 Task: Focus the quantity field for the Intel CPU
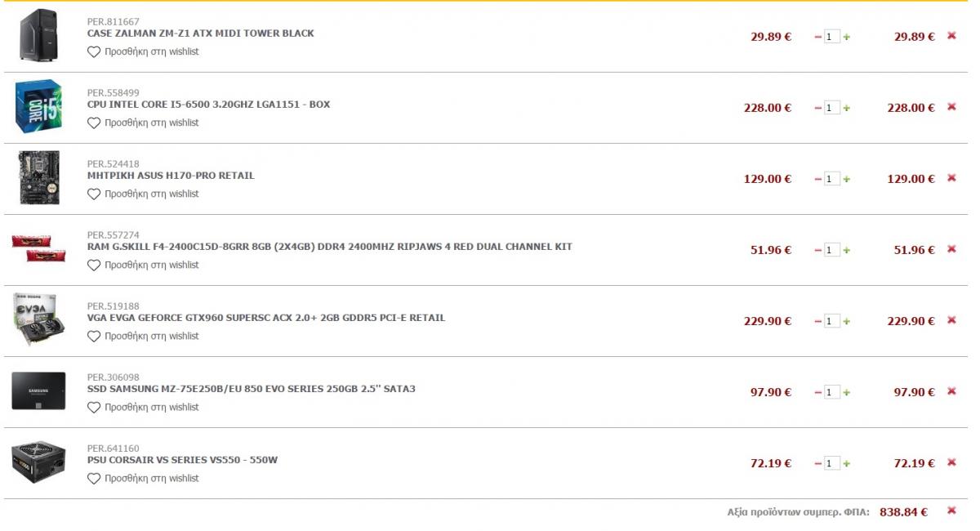pyautogui.click(x=832, y=108)
